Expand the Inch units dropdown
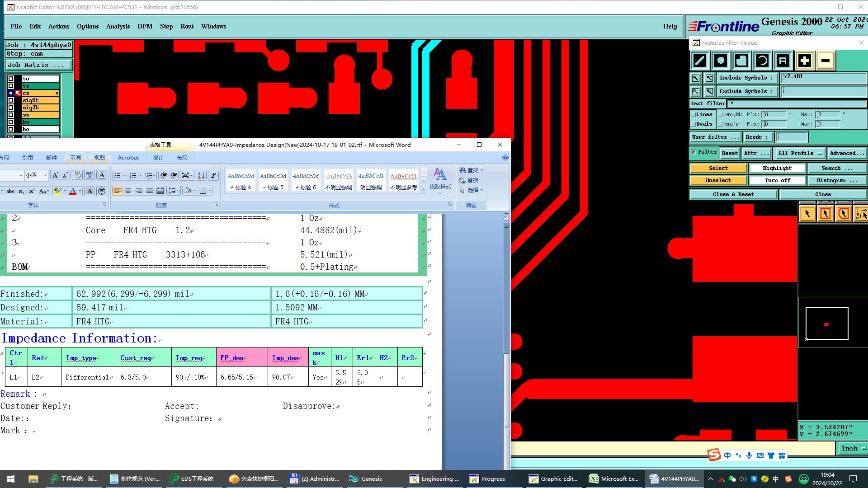 pyautogui.click(x=853, y=449)
